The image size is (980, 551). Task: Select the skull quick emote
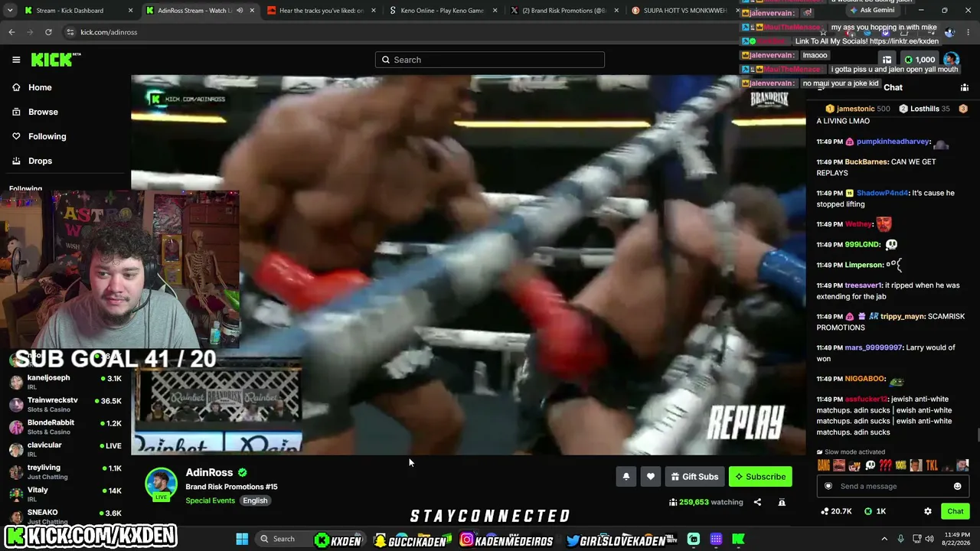coord(870,465)
